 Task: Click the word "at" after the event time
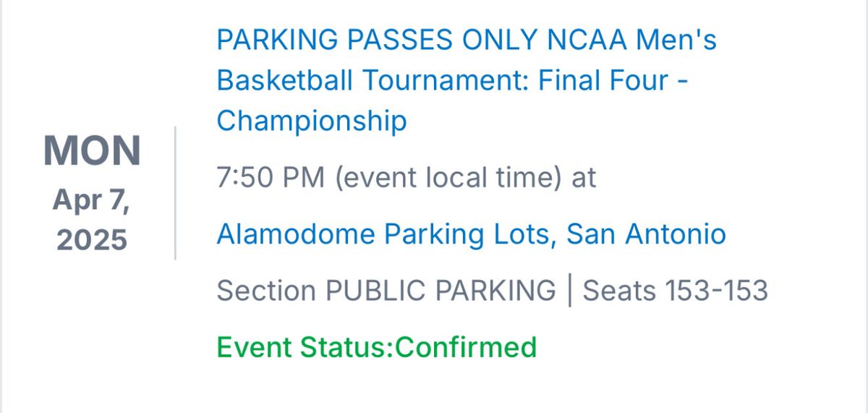point(584,177)
